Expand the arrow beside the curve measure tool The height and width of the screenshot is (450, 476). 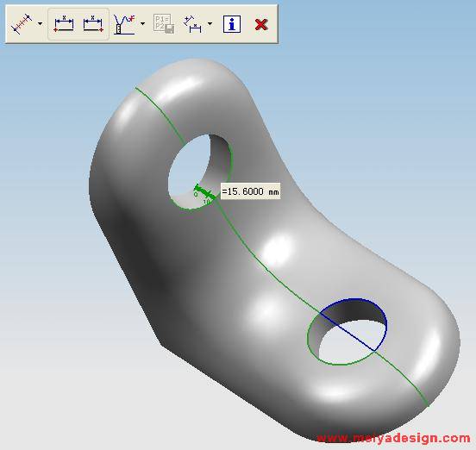click(x=40, y=23)
